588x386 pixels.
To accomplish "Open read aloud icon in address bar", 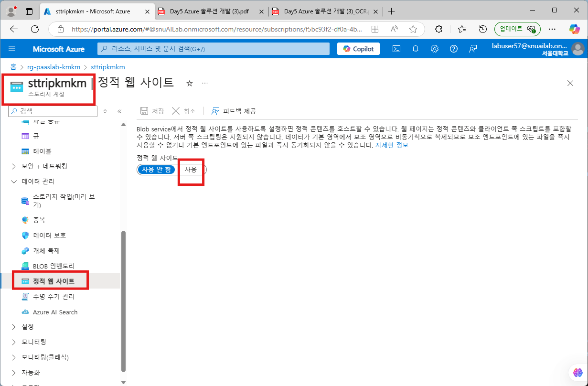I will coord(394,29).
